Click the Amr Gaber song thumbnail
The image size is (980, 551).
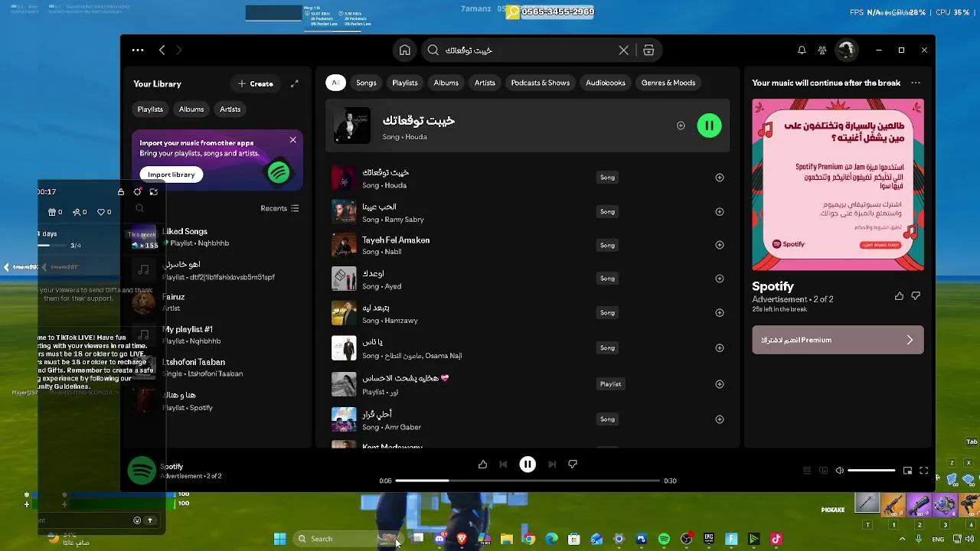(344, 419)
